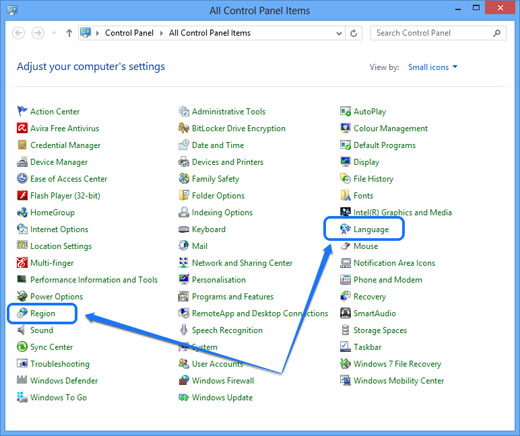This screenshot has height=436, width=520.
Task: Click the Devices and Printers icon
Action: click(x=184, y=162)
